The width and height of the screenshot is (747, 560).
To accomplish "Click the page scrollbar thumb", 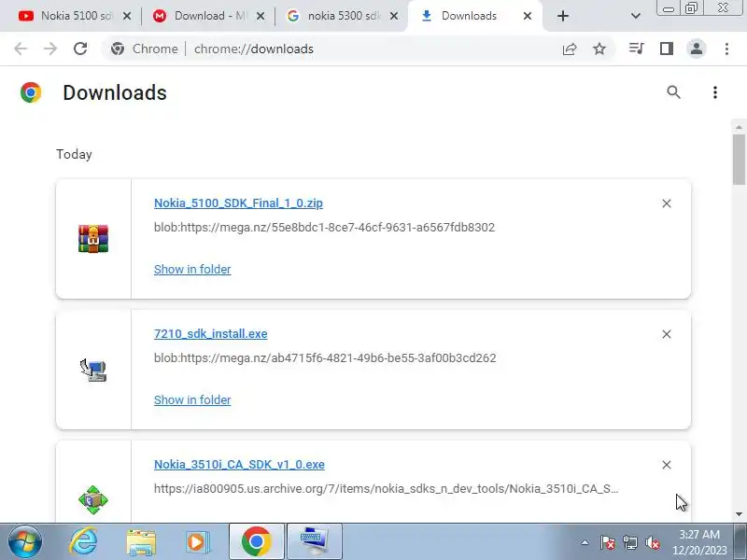I will 739,159.
